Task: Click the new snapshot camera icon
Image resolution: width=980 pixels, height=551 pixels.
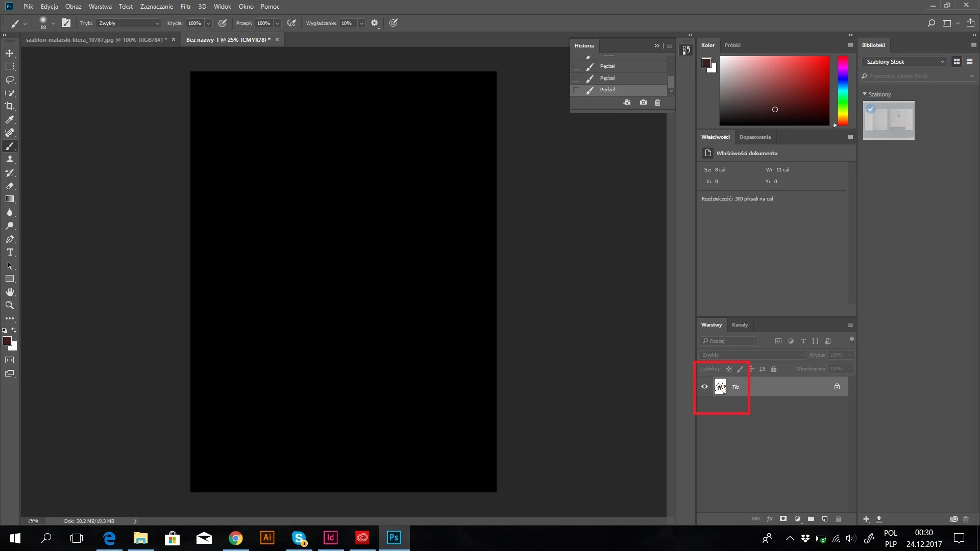Action: pyautogui.click(x=643, y=103)
